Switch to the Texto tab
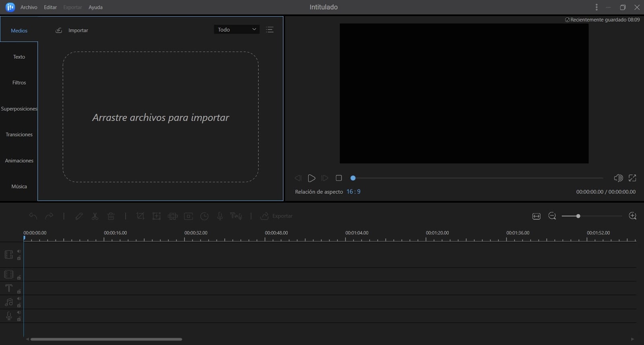Viewport: 644px width, 345px height. (x=19, y=57)
